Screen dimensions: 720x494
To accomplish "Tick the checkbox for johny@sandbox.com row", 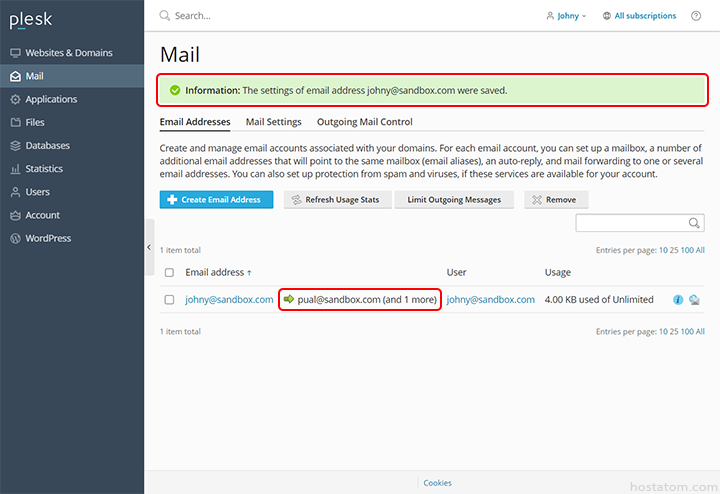I will pyautogui.click(x=169, y=300).
